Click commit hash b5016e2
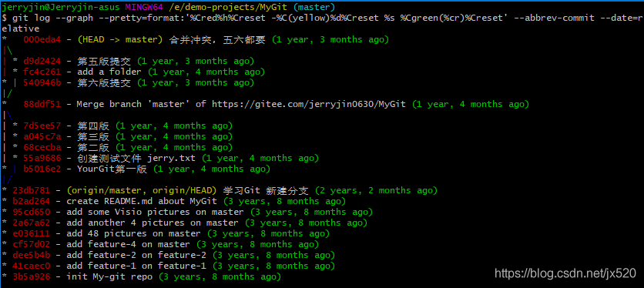The width and height of the screenshot is (644, 288). point(42,169)
